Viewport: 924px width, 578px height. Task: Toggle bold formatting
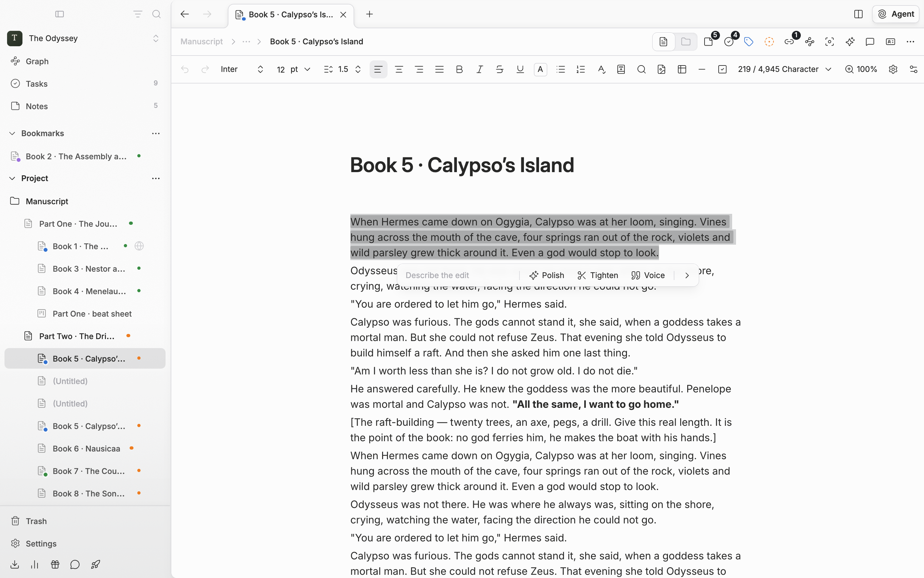(459, 69)
